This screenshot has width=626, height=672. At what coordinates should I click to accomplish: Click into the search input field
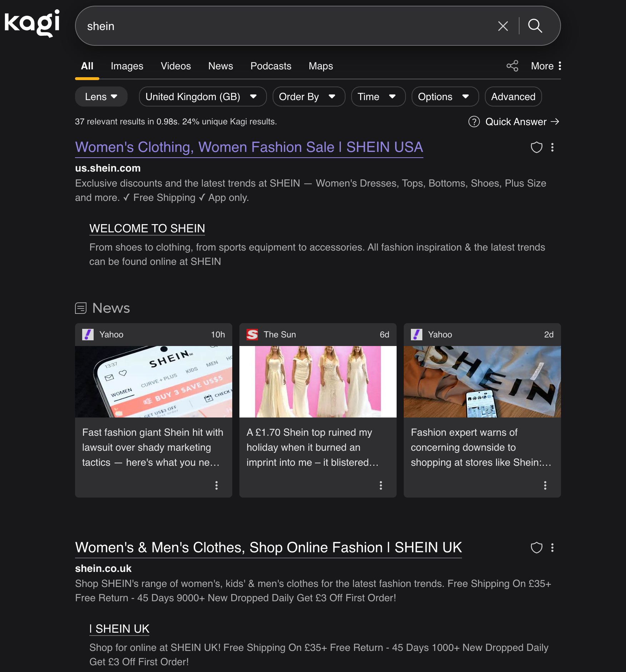(286, 26)
